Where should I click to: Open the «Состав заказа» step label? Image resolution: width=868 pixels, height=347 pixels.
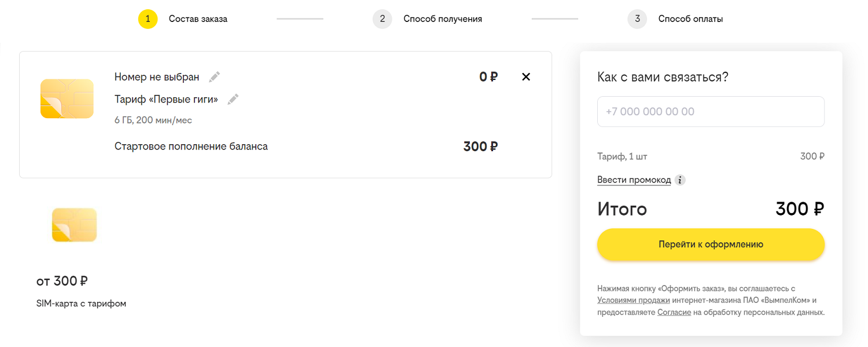198,19
